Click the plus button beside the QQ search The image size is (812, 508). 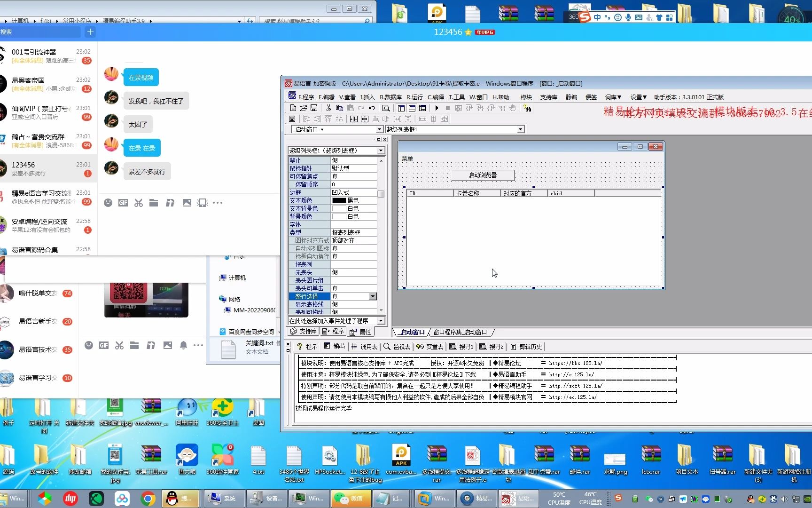pos(90,32)
